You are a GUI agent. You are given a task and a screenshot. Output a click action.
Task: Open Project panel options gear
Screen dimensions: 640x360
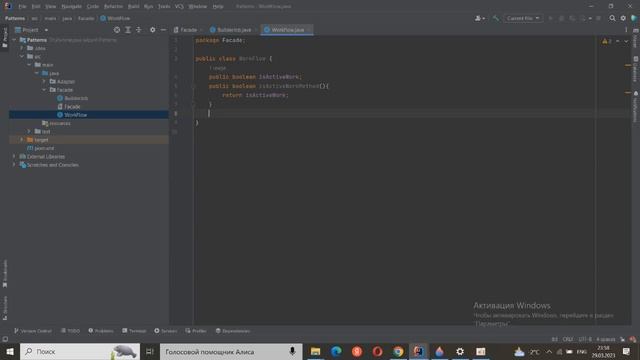(x=152, y=30)
